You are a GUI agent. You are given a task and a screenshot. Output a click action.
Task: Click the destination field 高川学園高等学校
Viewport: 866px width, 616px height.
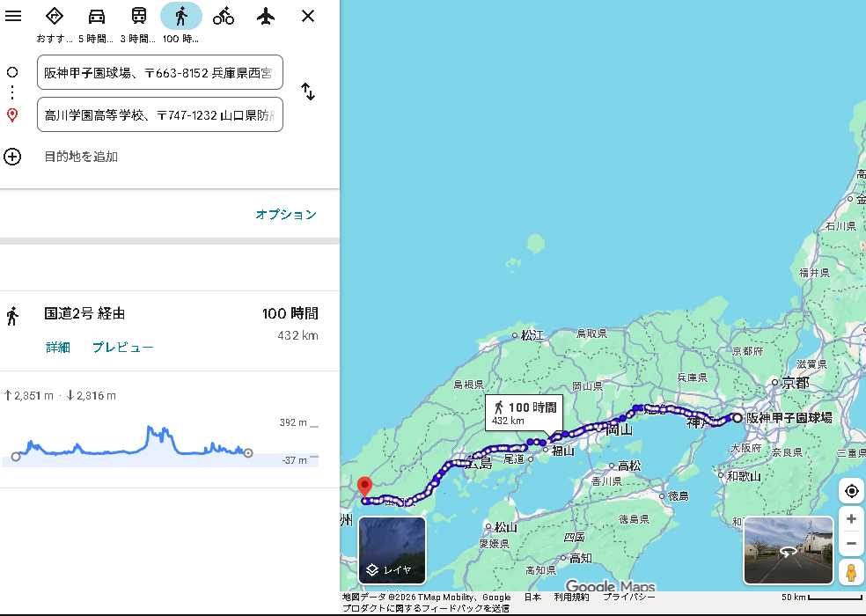[159, 114]
